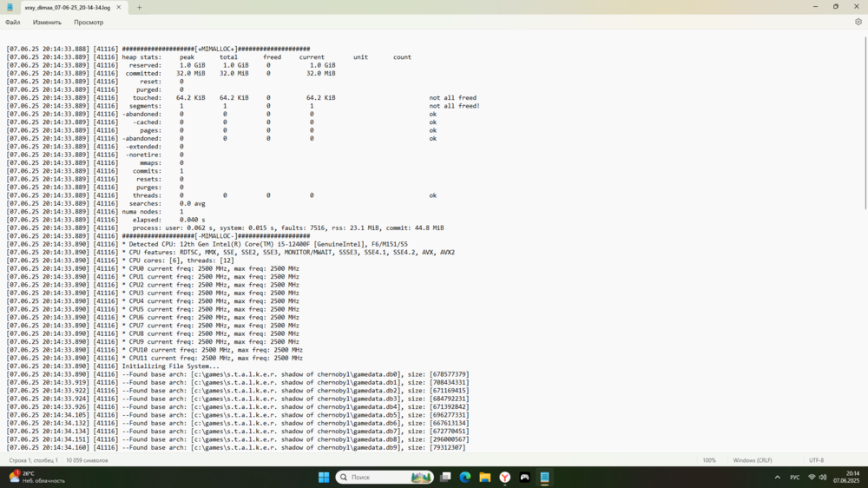Click the 100% zoom indicator in status bar

coord(709,460)
